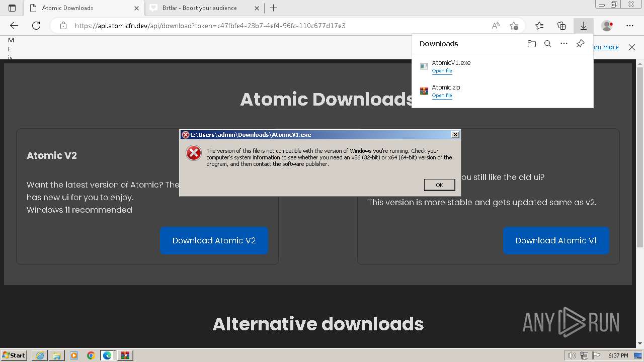The image size is (644, 362).
Task: Open the Favorites list icon
Action: click(x=539, y=26)
